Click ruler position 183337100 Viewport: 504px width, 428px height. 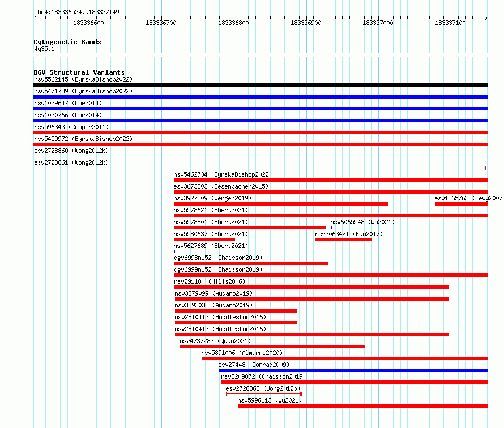450,23
